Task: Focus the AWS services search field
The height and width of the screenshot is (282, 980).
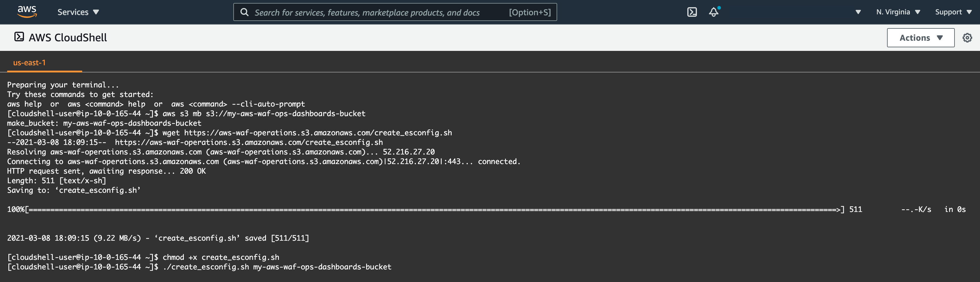Action: [395, 12]
